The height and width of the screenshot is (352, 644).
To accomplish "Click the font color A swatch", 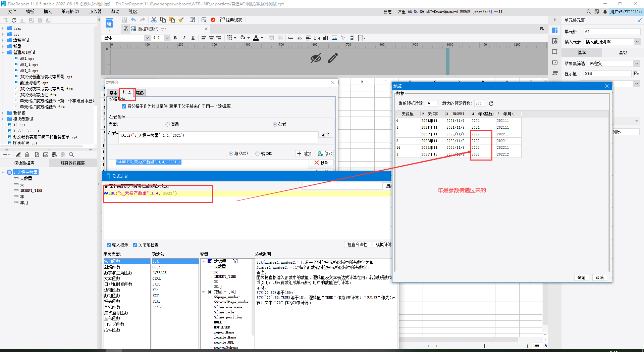I will coord(256,38).
